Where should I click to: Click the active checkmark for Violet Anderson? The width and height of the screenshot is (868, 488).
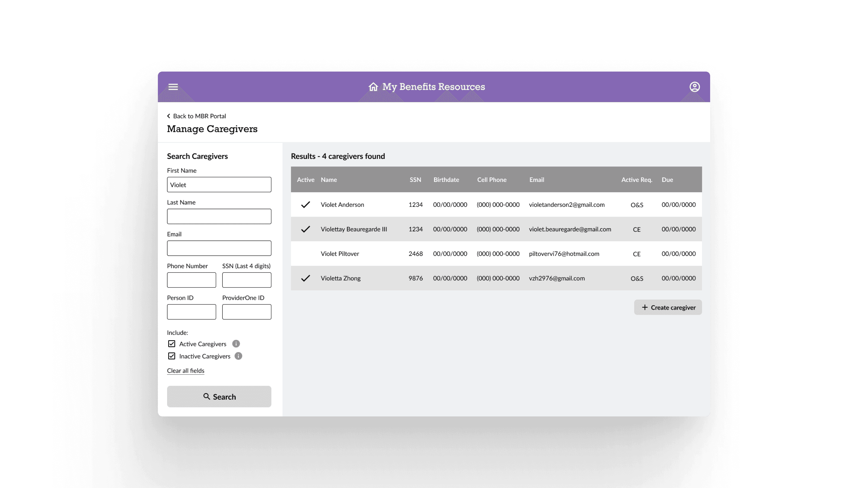point(305,204)
